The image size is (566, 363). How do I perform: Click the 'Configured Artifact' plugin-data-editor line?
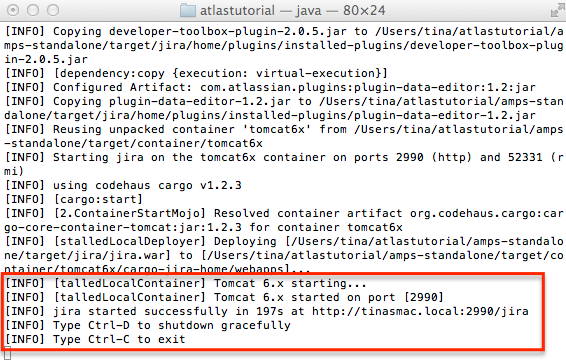pos(270,87)
